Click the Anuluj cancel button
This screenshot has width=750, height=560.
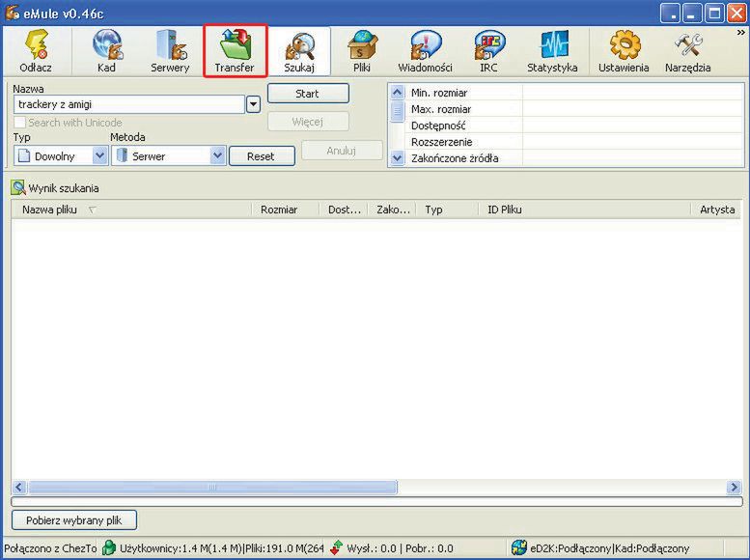coord(342,151)
